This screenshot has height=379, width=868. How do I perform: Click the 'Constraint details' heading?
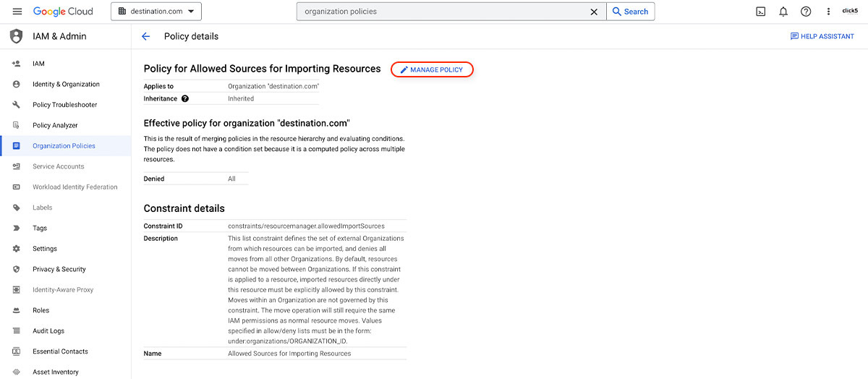tap(184, 208)
